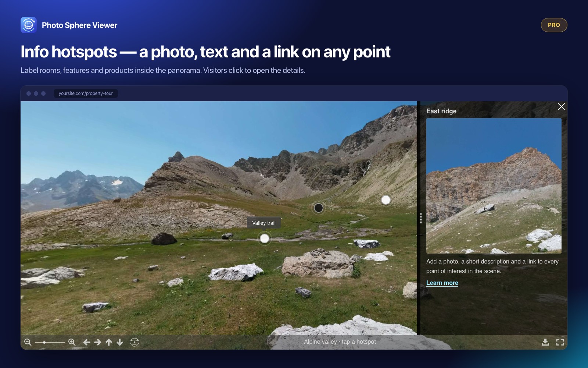Click the zoom in magnifier icon

[72, 342]
